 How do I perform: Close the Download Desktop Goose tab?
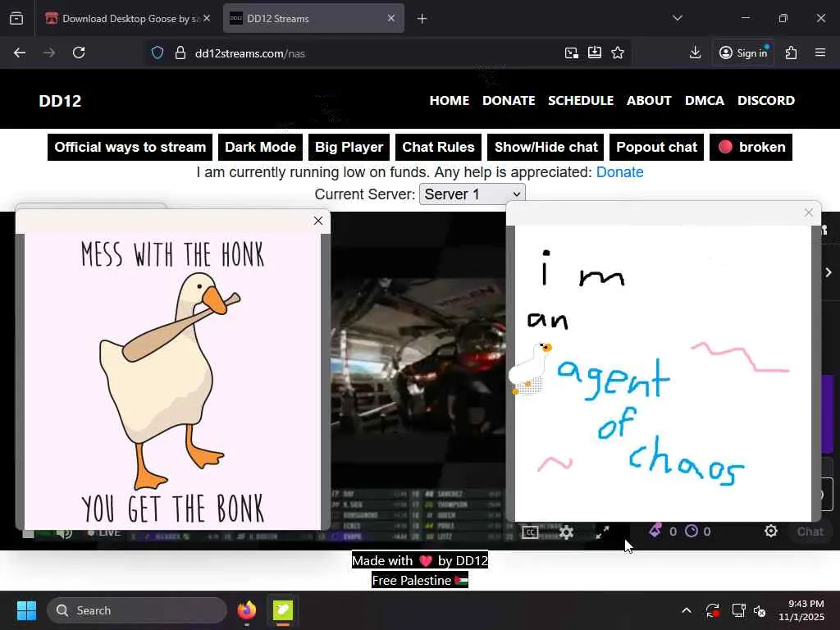coord(207,18)
